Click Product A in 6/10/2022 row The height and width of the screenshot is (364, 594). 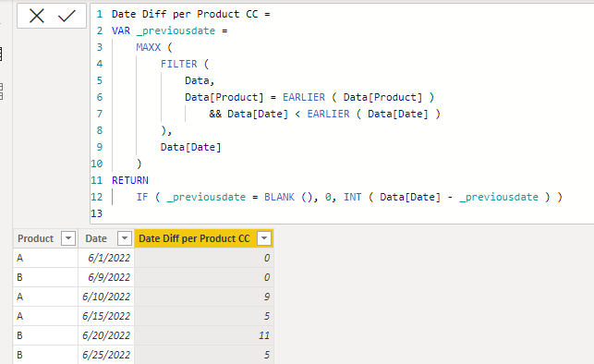[45, 297]
